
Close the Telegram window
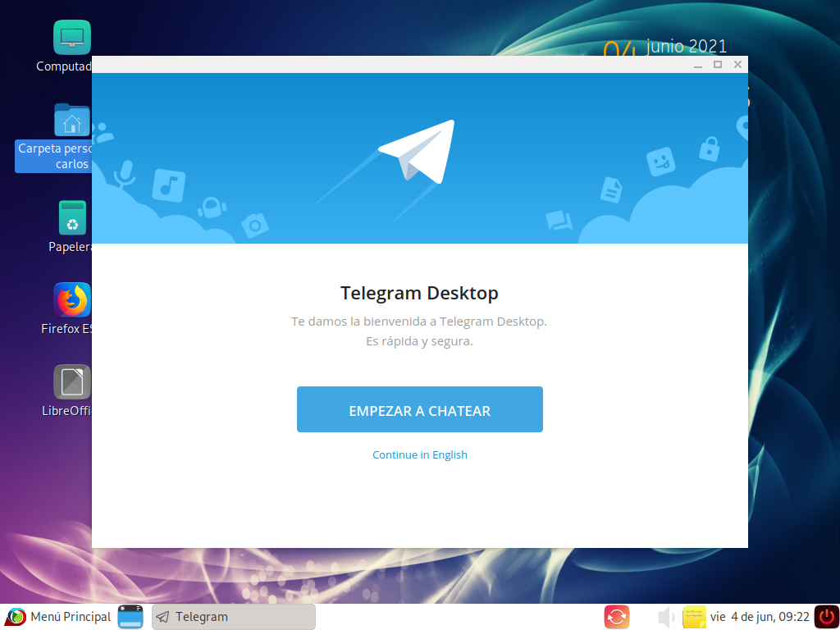point(737,65)
